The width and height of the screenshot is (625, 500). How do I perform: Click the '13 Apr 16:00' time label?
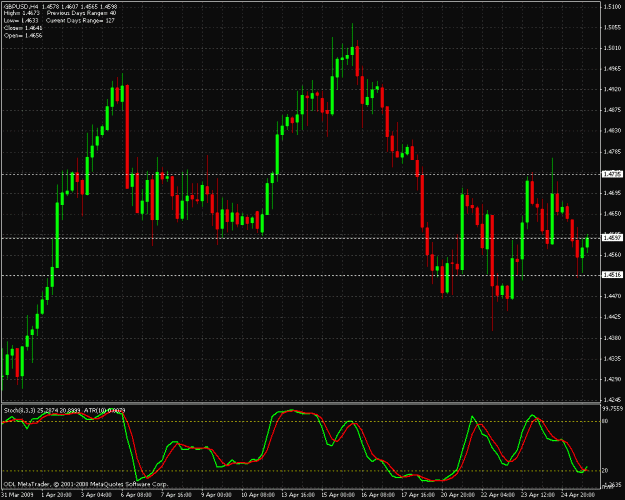pyautogui.click(x=298, y=495)
